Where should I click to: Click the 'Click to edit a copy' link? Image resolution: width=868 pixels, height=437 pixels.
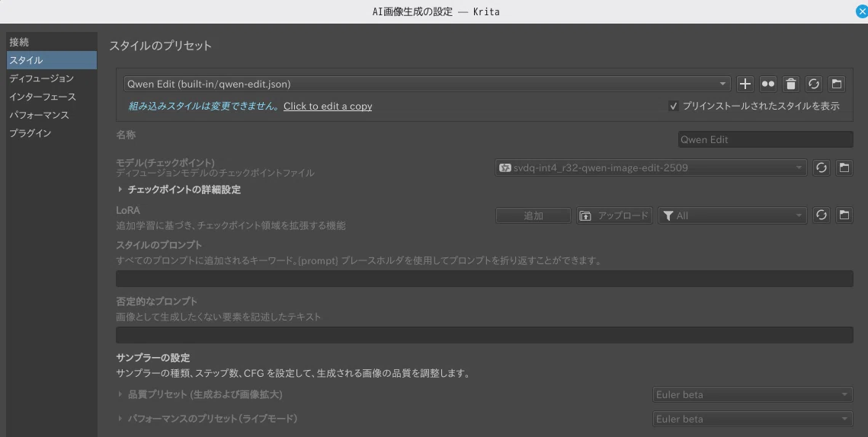(328, 107)
